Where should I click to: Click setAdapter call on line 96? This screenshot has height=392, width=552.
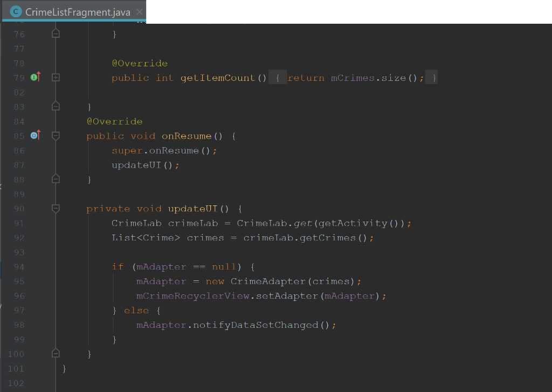pyautogui.click(x=287, y=296)
